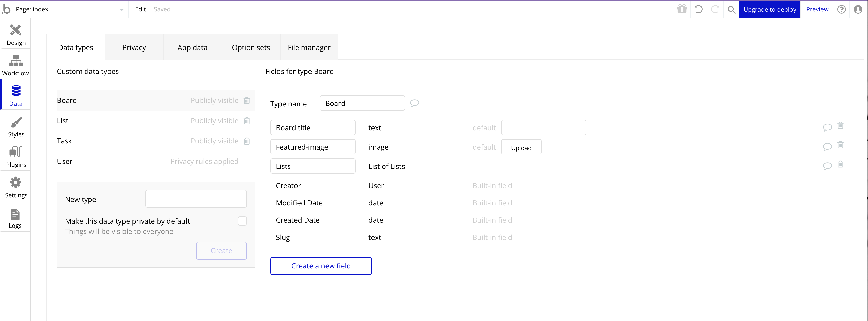Switch to the Privacy tab

tap(134, 47)
